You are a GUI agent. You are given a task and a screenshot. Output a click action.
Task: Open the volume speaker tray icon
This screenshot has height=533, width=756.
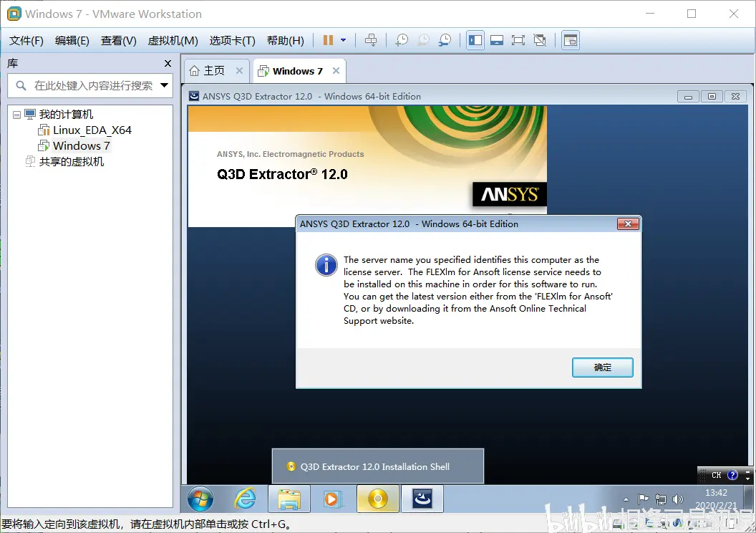678,499
